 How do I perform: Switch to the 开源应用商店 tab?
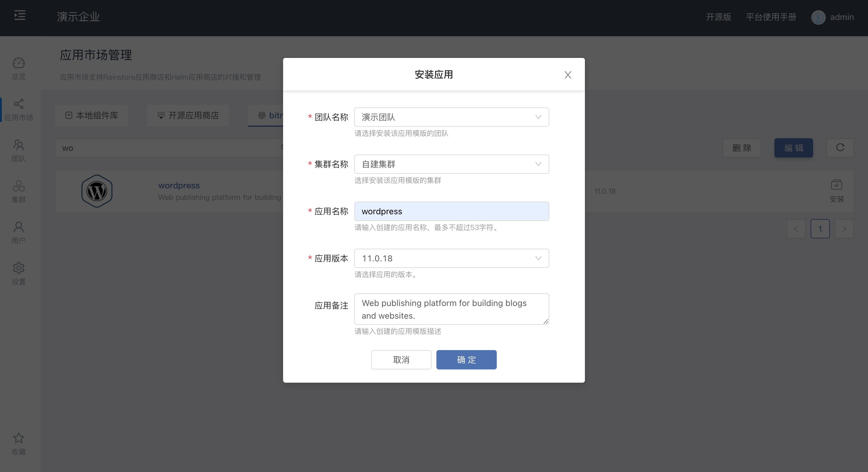pos(188,116)
